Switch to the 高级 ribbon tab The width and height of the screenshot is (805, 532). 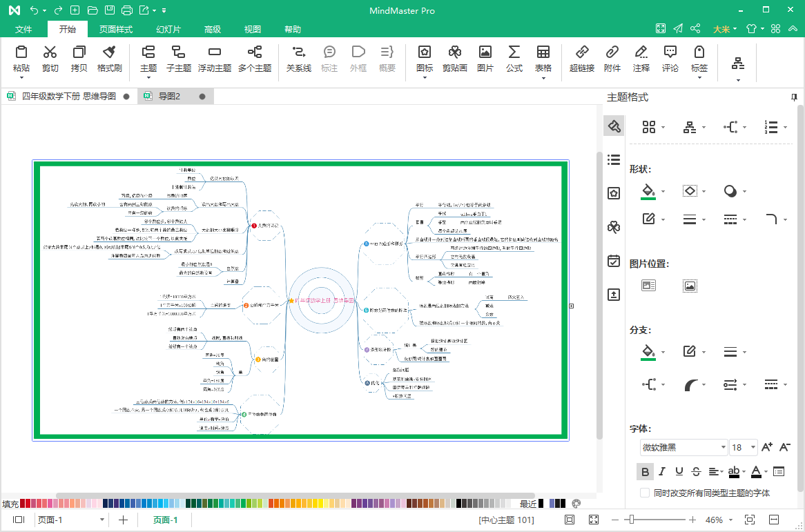[x=213, y=29]
